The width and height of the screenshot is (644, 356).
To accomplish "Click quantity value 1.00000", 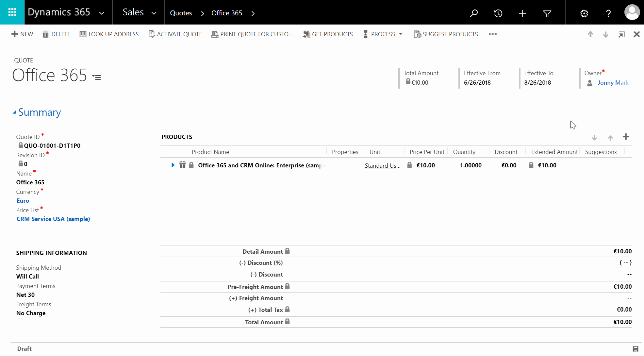I will pyautogui.click(x=471, y=165).
